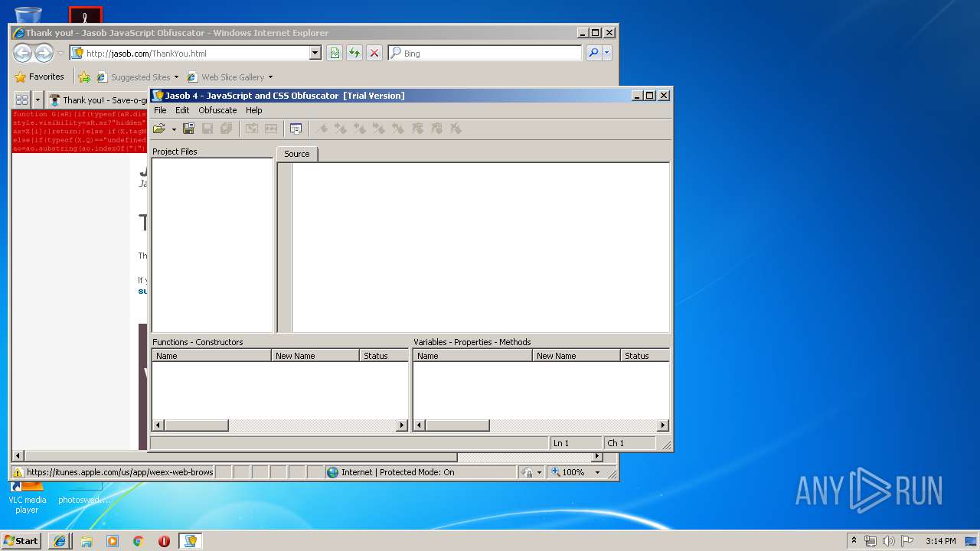The width and height of the screenshot is (980, 551).
Task: Click Internet Explorer icon in taskbar
Action: tap(60, 540)
